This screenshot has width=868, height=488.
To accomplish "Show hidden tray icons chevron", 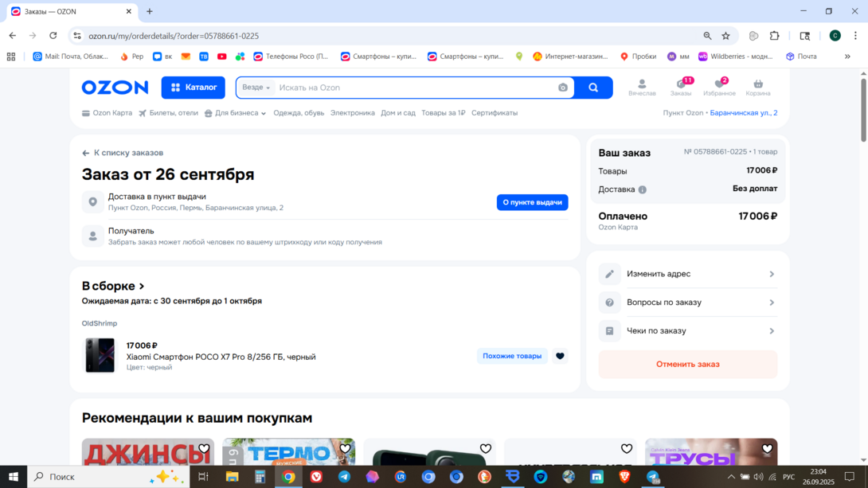I will [731, 476].
